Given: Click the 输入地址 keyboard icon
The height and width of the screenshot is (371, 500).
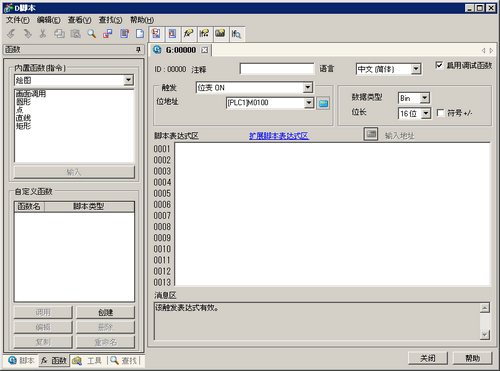Looking at the screenshot, I should (371, 134).
